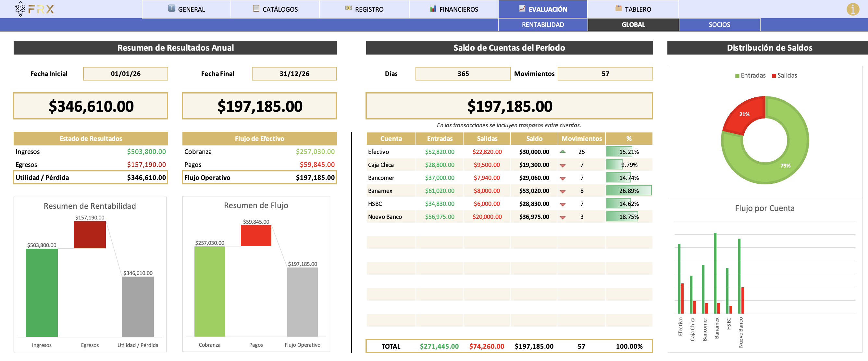Viewport: 868px width, 361px height.
Task: Click the TABLERO tab's folder icon
Action: pos(618,8)
